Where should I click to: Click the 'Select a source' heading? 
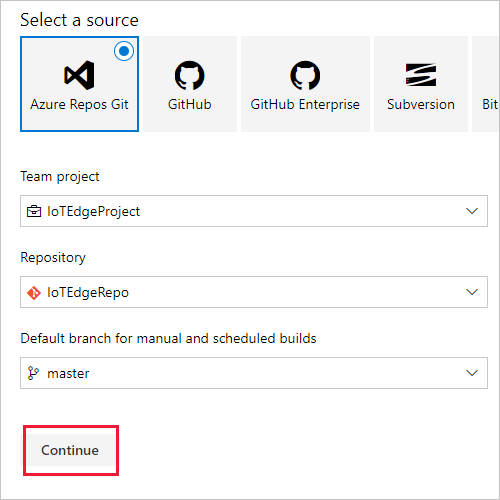pyautogui.click(x=79, y=20)
